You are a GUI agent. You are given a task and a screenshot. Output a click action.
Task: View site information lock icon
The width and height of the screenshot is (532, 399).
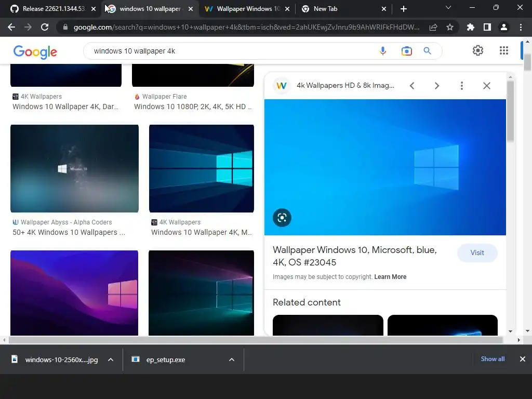[x=65, y=27]
